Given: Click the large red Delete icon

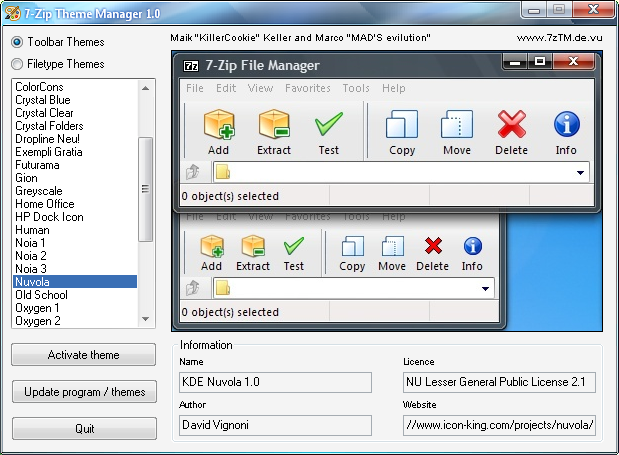Looking at the screenshot, I should coord(512,124).
